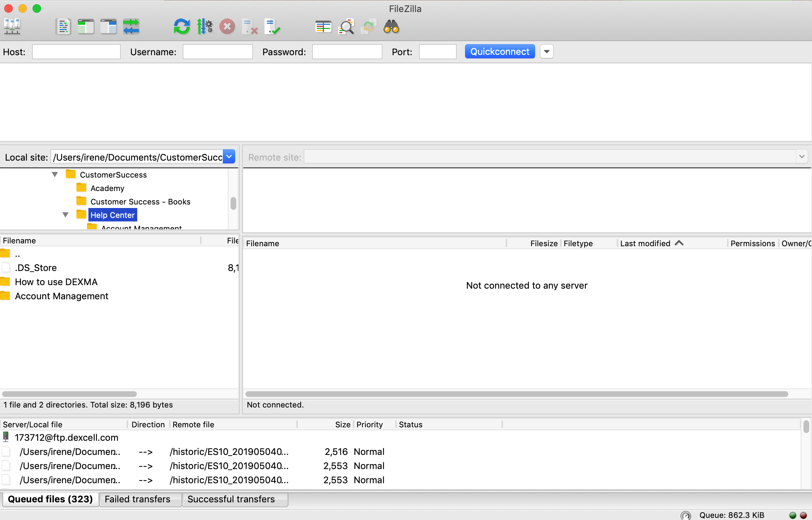Click the speed limits gauge icon in status bar
The width and height of the screenshot is (812, 520).
pos(686,515)
